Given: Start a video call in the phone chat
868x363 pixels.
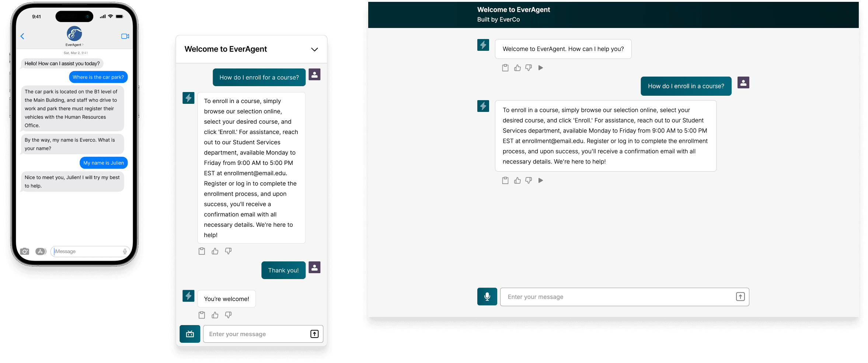Looking at the screenshot, I should pyautogui.click(x=125, y=36).
